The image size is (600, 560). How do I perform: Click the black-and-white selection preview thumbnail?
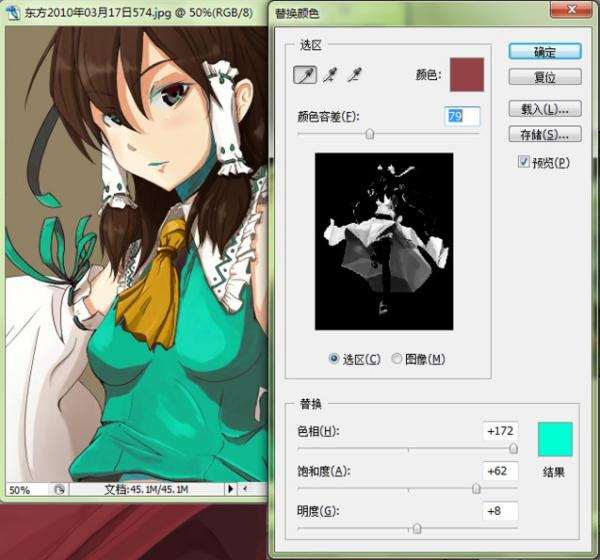click(x=384, y=241)
